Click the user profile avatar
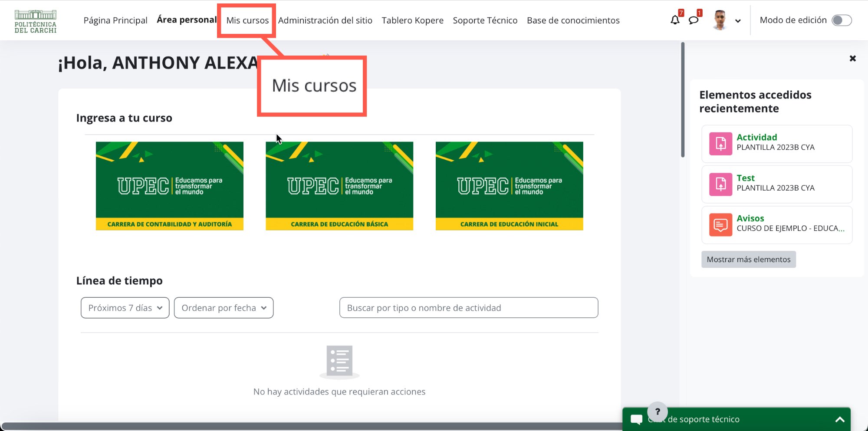This screenshot has width=868, height=431. (x=720, y=20)
